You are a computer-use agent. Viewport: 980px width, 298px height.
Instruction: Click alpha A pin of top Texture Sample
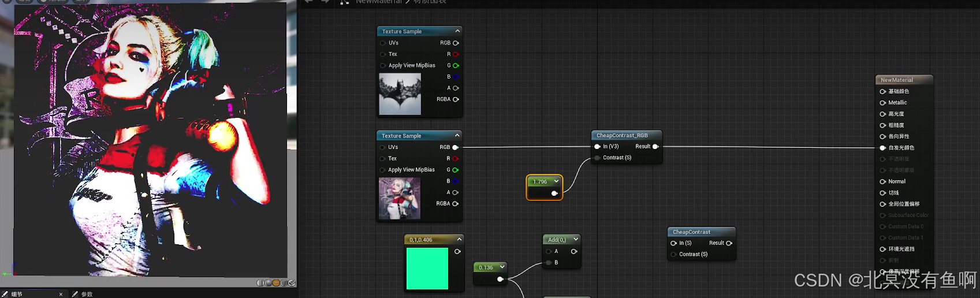coord(456,88)
